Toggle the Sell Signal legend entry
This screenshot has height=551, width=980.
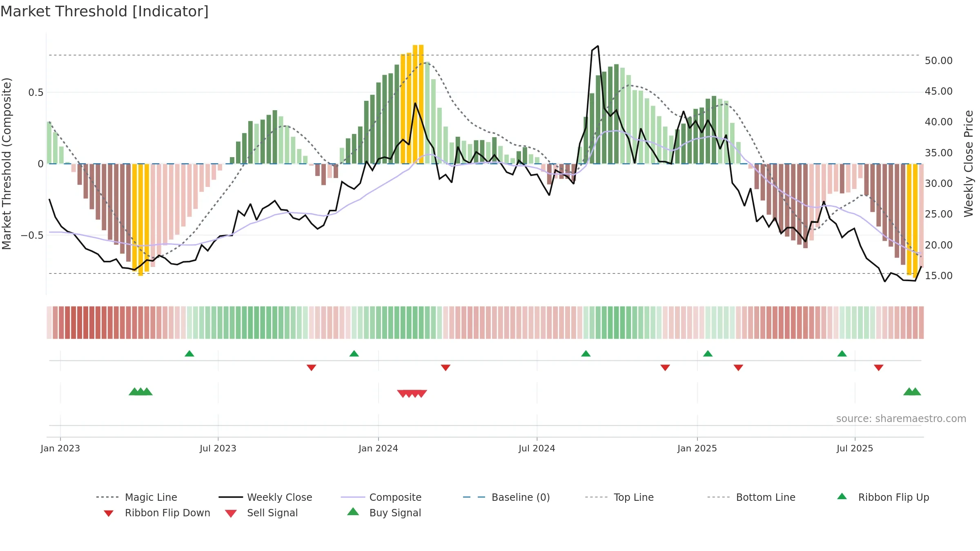coord(261,513)
